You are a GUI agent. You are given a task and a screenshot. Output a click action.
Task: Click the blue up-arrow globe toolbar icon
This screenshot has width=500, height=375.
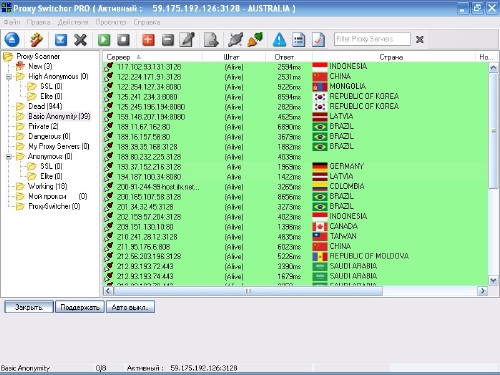[x=12, y=40]
